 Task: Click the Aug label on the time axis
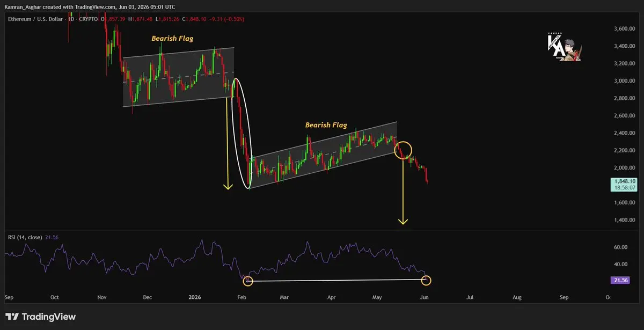tap(517, 297)
